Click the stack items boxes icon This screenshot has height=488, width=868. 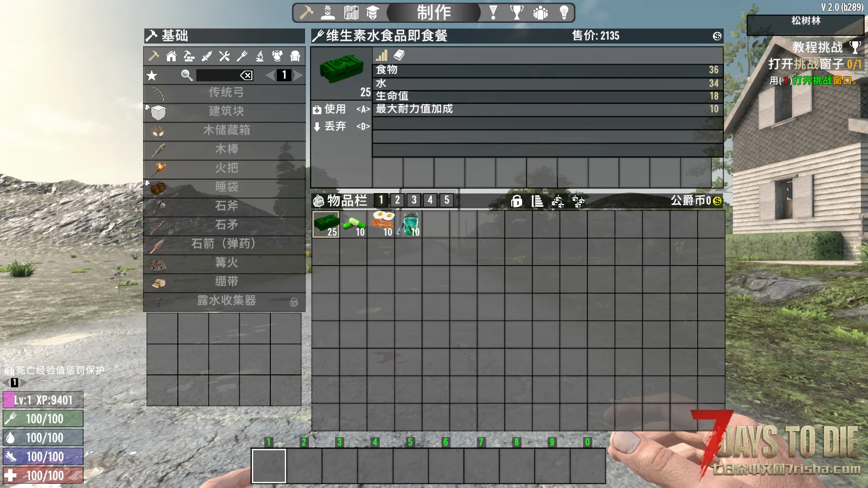tap(558, 201)
